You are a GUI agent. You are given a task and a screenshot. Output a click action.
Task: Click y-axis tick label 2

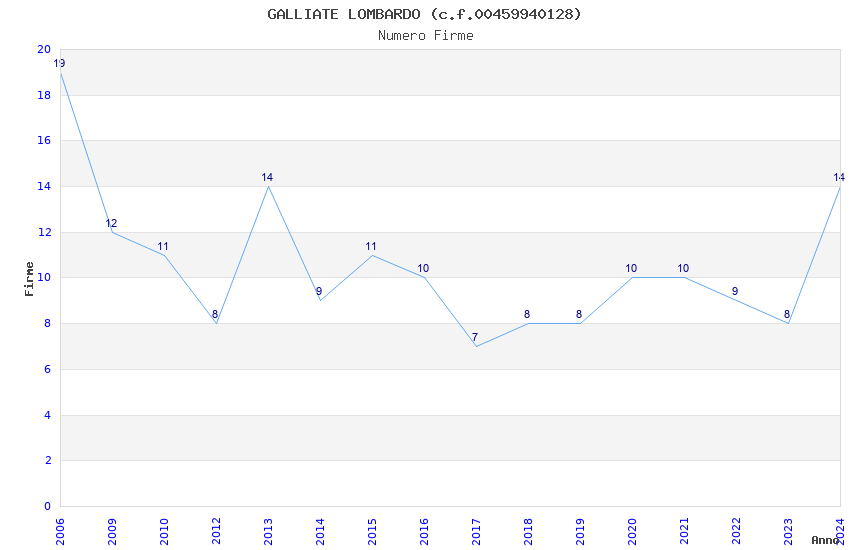(48, 460)
